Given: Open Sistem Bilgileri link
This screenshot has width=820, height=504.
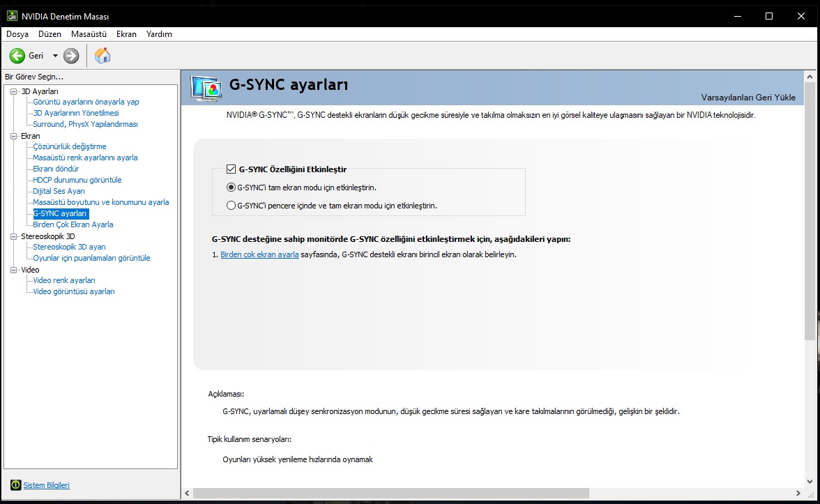Looking at the screenshot, I should pos(46,485).
